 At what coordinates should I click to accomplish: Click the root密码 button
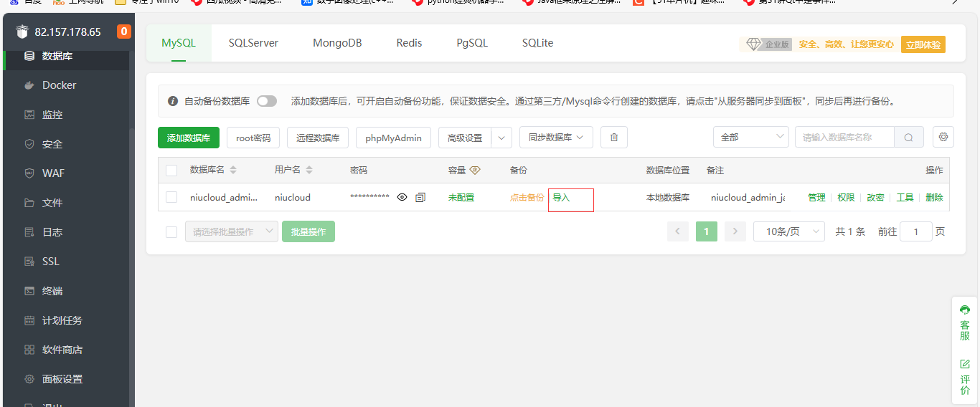(x=253, y=138)
